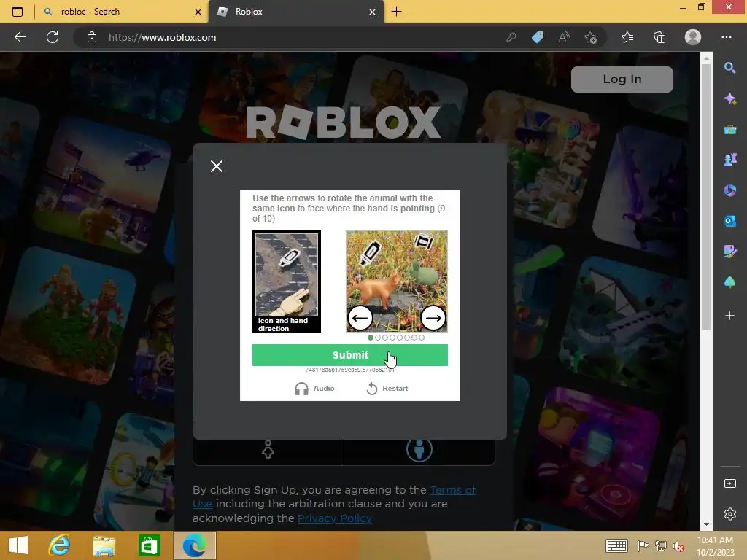
Task: Click the address bar URL
Action: point(163,38)
